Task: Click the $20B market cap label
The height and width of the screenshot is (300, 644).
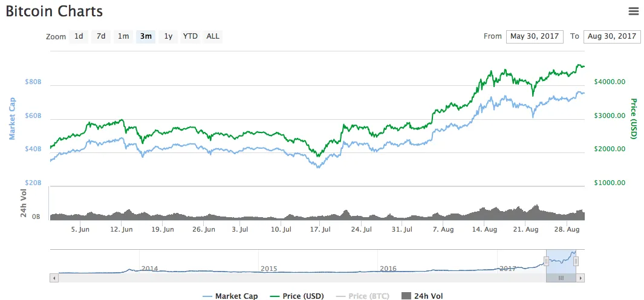Action: [x=34, y=183]
